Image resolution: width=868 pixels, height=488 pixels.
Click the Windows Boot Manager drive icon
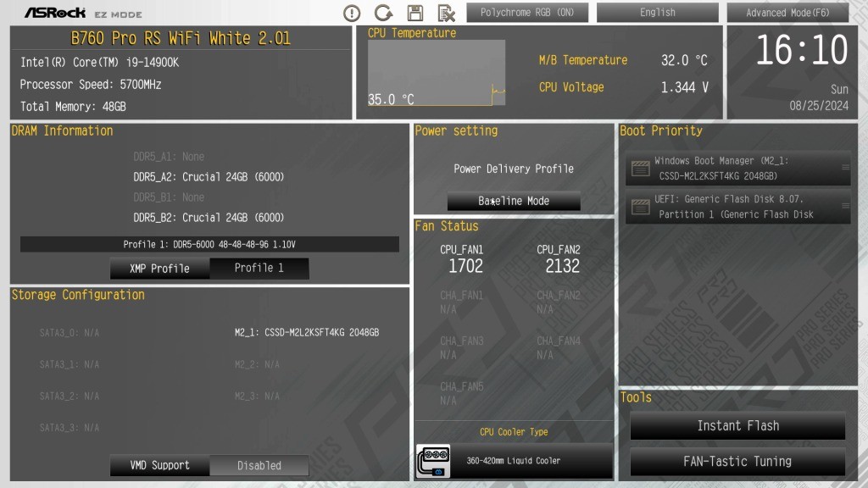[x=641, y=169]
